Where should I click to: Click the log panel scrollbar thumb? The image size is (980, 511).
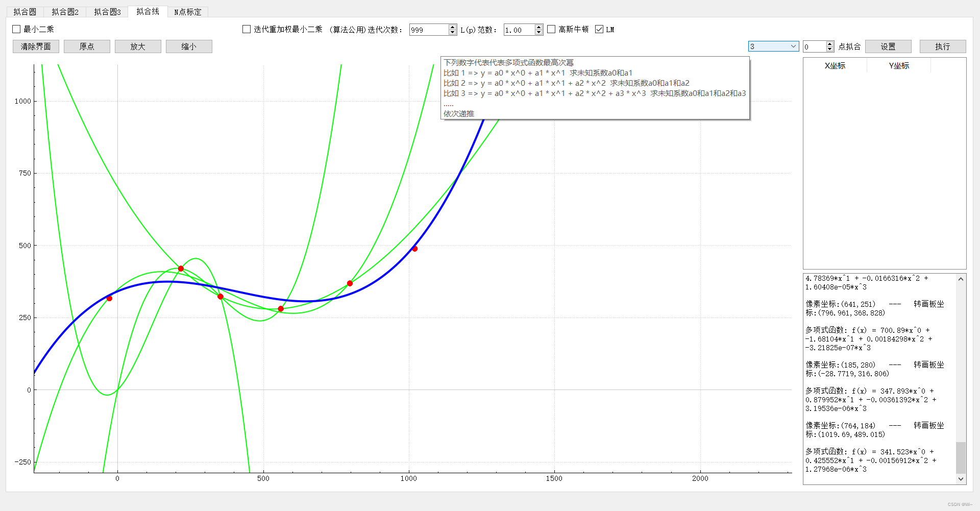tap(961, 457)
